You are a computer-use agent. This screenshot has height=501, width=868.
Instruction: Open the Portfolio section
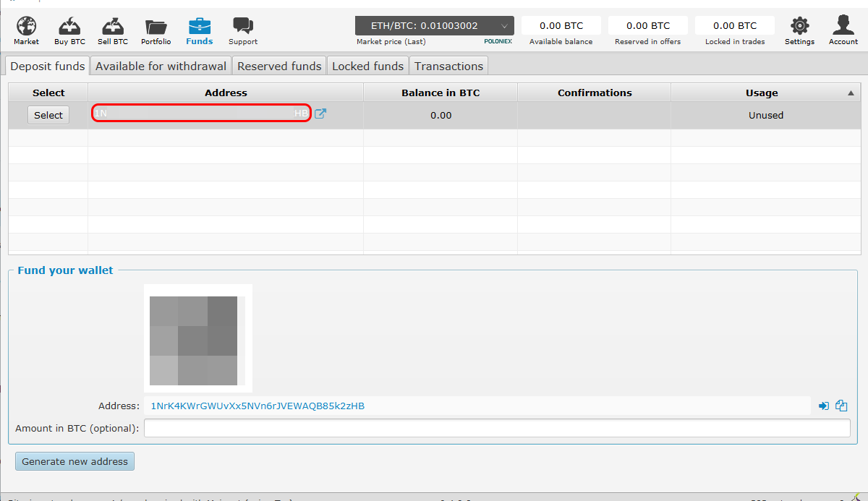tap(156, 31)
